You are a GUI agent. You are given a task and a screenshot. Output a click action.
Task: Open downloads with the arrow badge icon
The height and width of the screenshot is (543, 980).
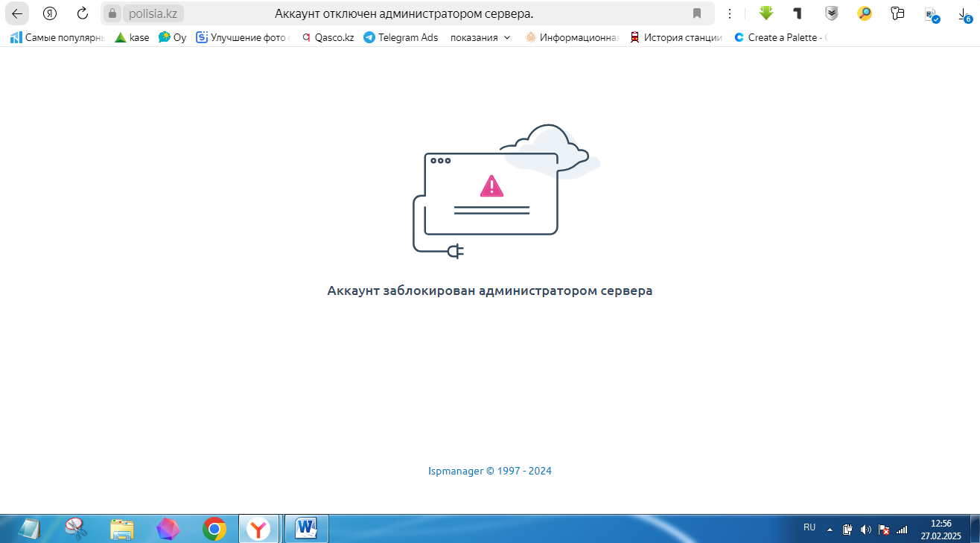965,13
